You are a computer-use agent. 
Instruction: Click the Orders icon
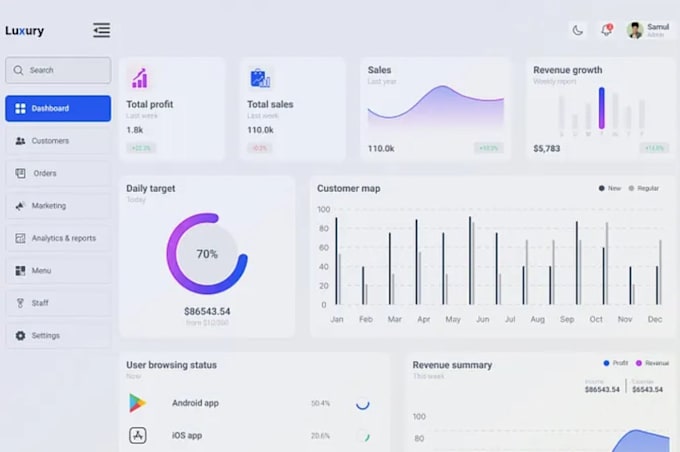20,174
